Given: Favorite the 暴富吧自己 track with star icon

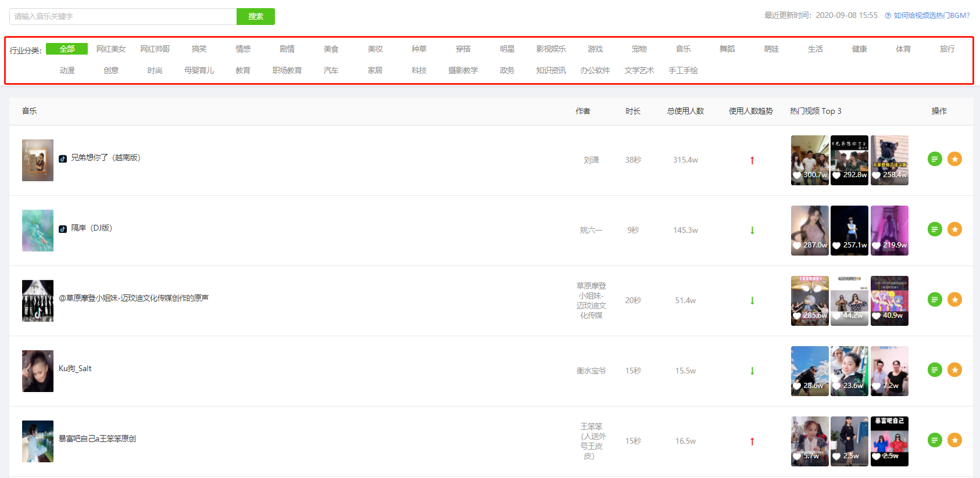Looking at the screenshot, I should coord(954,440).
